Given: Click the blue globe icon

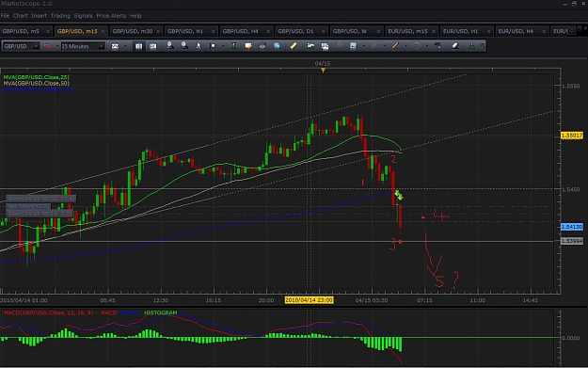Looking at the screenshot, I should (x=277, y=46).
